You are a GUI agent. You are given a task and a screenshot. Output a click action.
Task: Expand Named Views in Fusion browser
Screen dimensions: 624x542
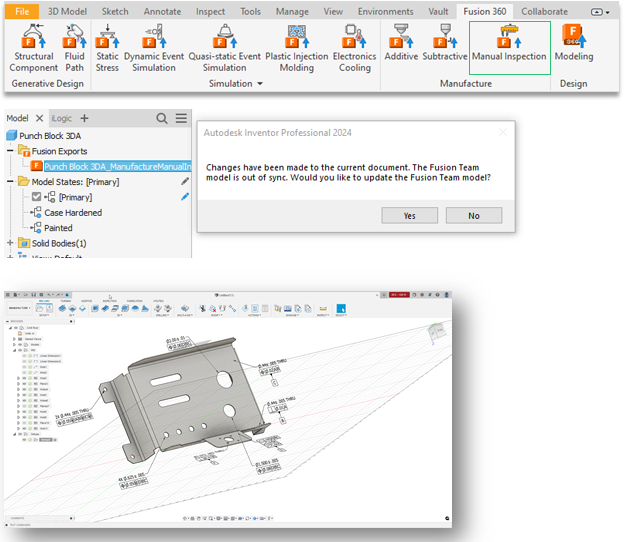[14, 339]
